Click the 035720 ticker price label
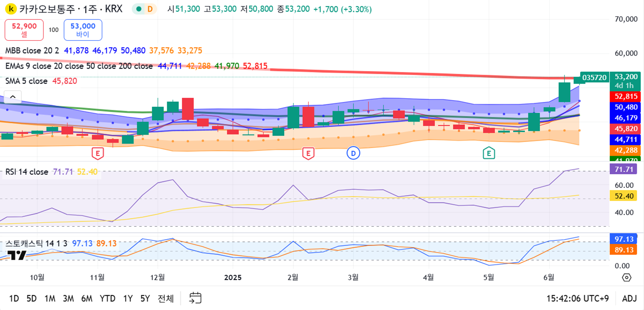The width and height of the screenshot is (644, 310). tap(594, 78)
